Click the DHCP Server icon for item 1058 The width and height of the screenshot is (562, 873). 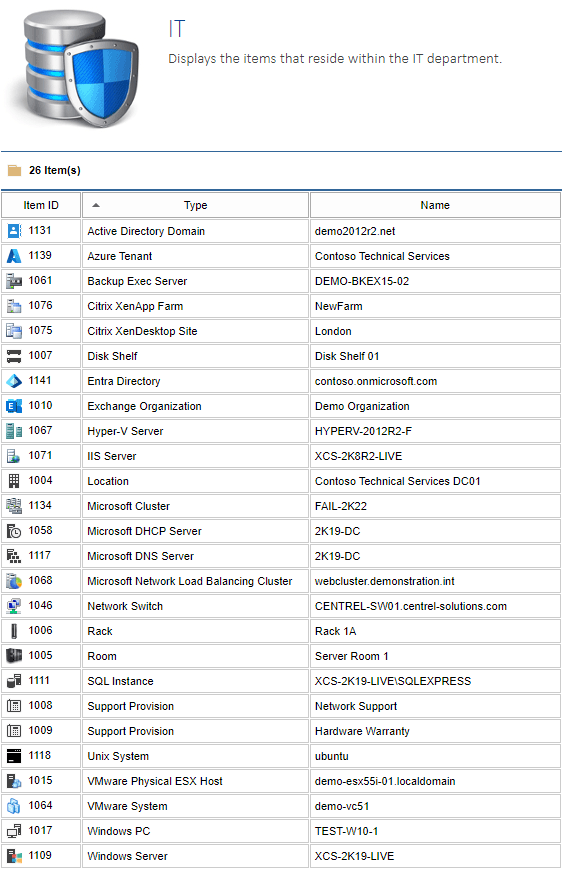(x=14, y=531)
